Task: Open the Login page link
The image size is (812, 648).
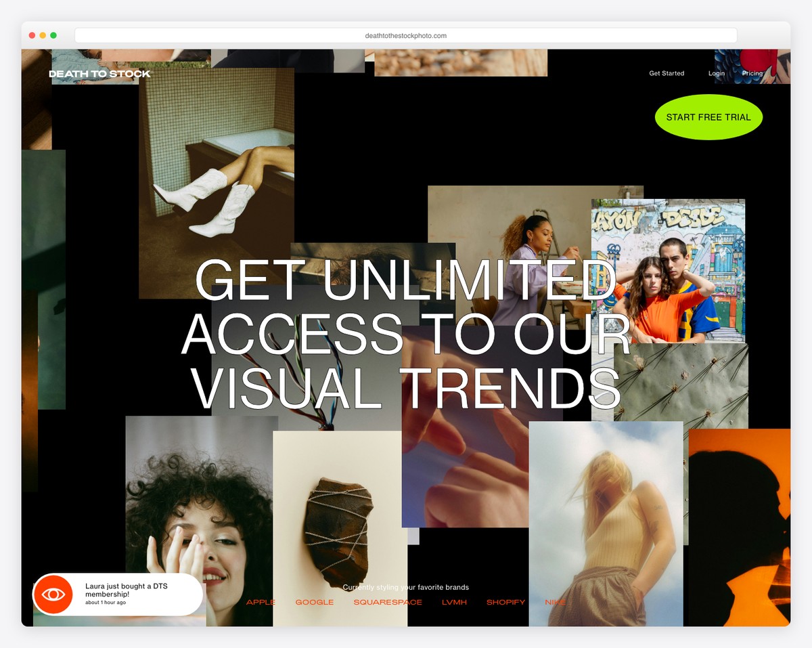Action: coord(716,73)
